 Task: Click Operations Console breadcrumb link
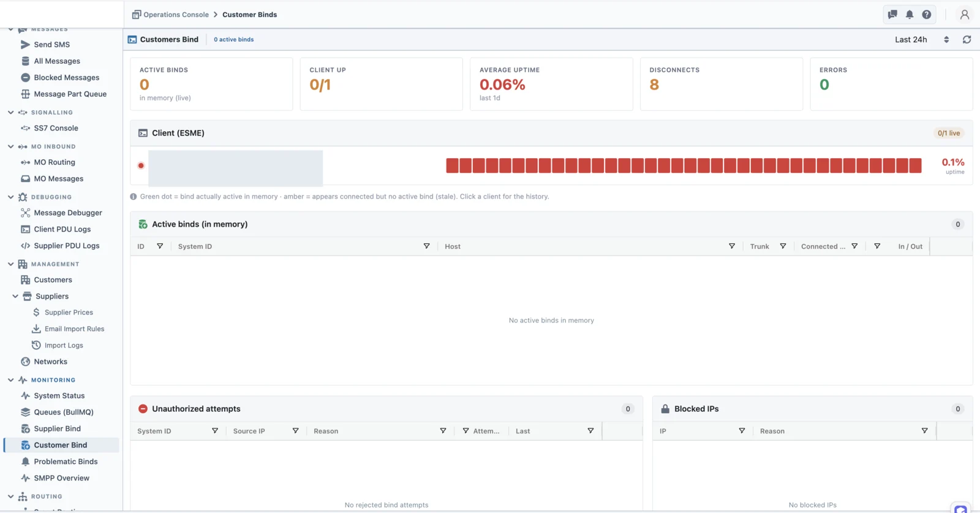tap(176, 15)
